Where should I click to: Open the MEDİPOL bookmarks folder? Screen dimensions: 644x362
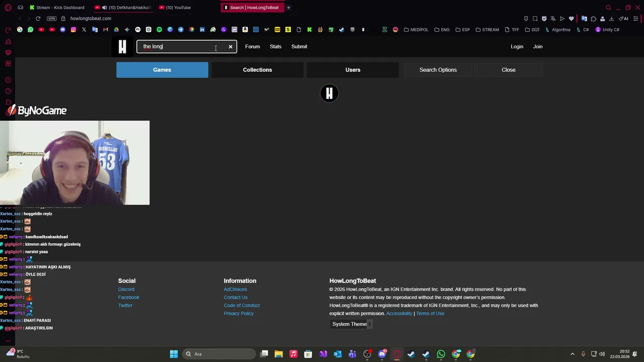[416, 30]
